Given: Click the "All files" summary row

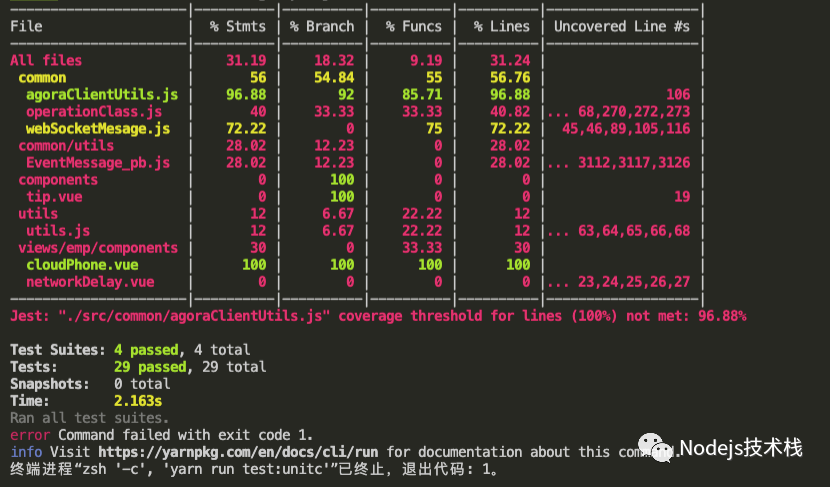Looking at the screenshot, I should click(x=46, y=60).
